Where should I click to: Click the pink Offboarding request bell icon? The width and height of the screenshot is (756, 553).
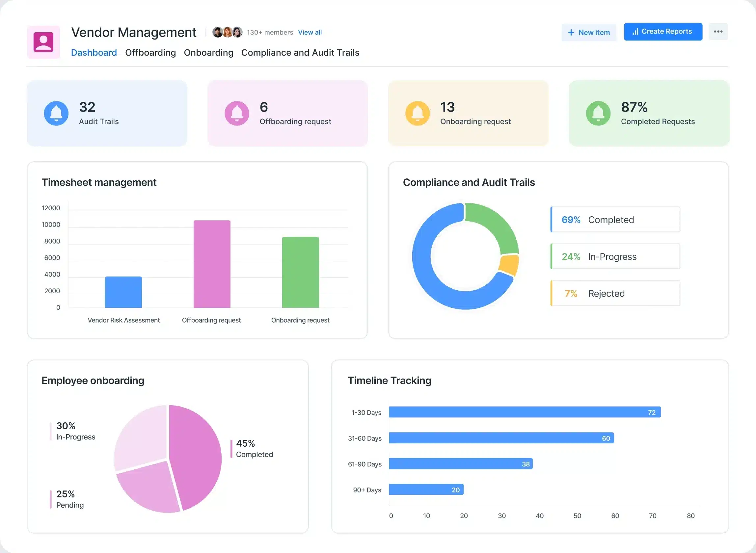coord(237,113)
